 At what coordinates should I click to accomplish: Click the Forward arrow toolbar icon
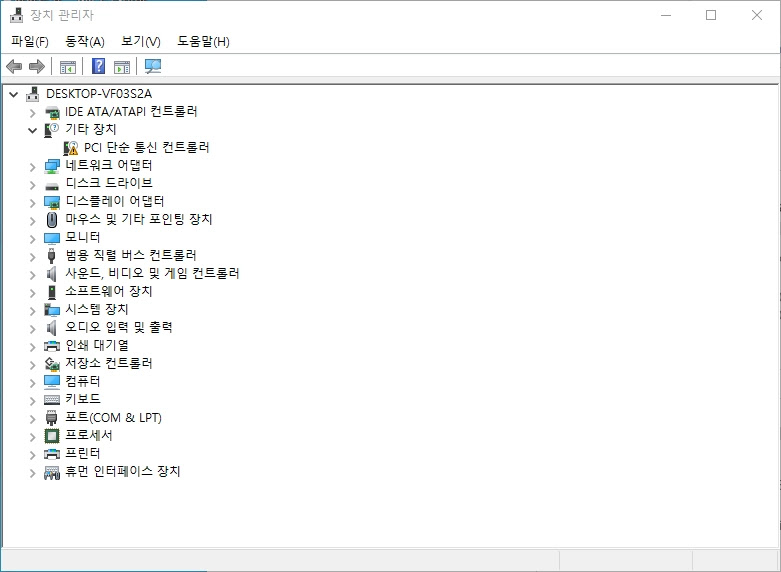point(37,66)
